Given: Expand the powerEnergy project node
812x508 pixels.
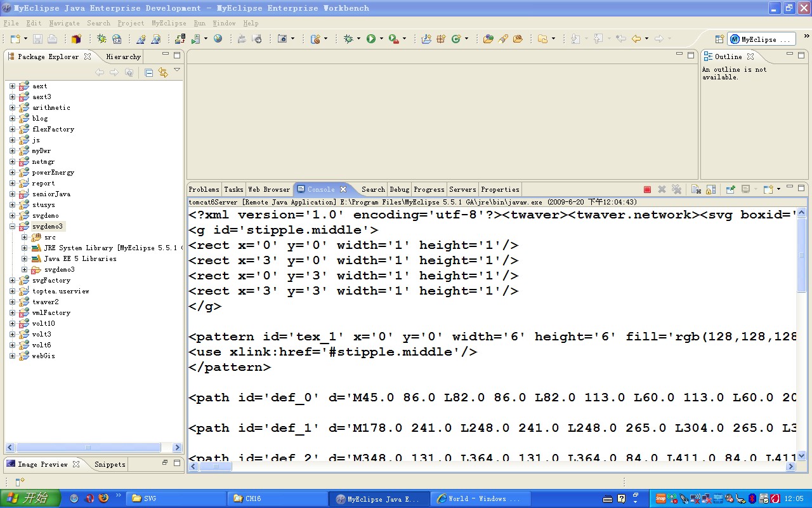Looking at the screenshot, I should pos(12,172).
